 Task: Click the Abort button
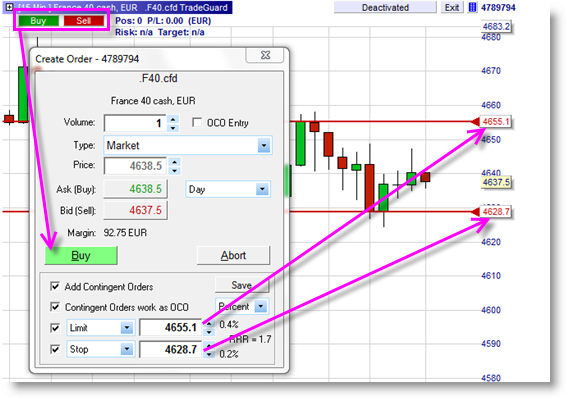pyautogui.click(x=233, y=255)
